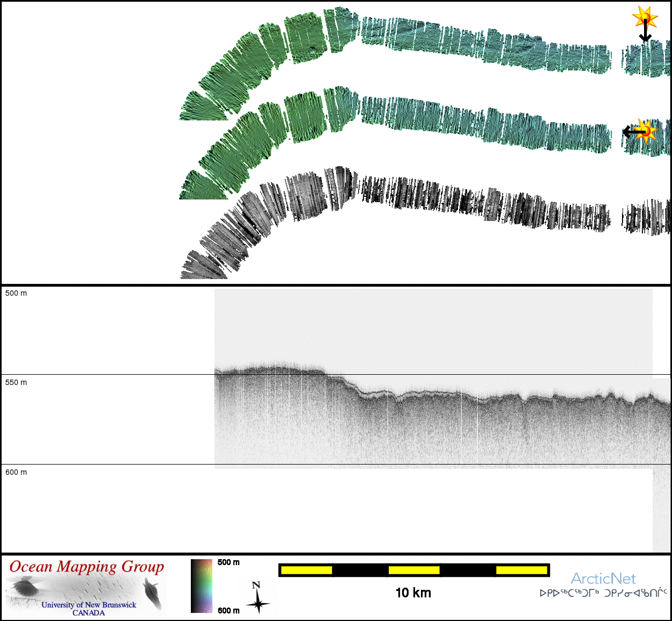Click the ArcticNet logo
Screen dimensions: 672x621
click(x=603, y=579)
